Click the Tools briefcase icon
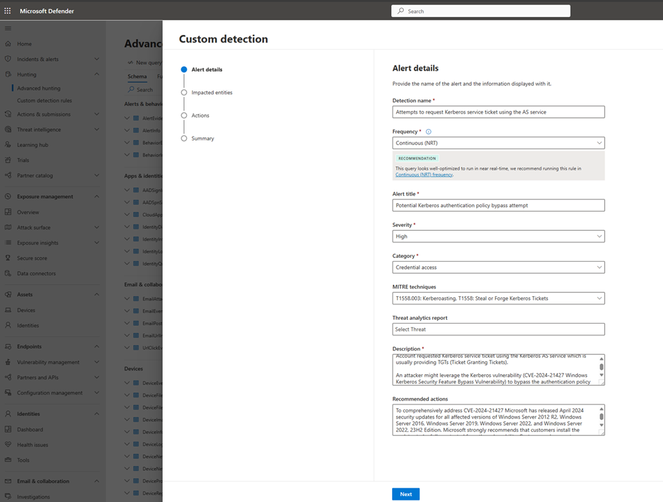This screenshot has height=502, width=663. click(x=8, y=460)
